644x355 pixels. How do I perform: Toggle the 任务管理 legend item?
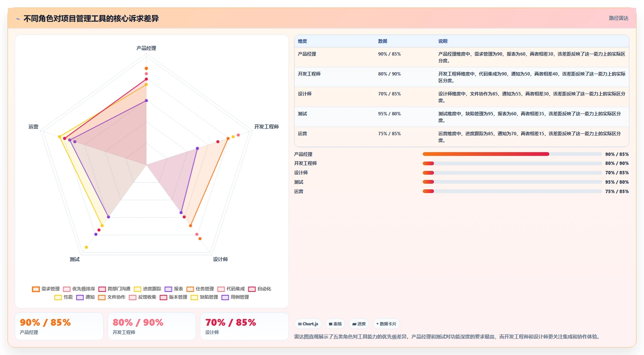pos(200,289)
